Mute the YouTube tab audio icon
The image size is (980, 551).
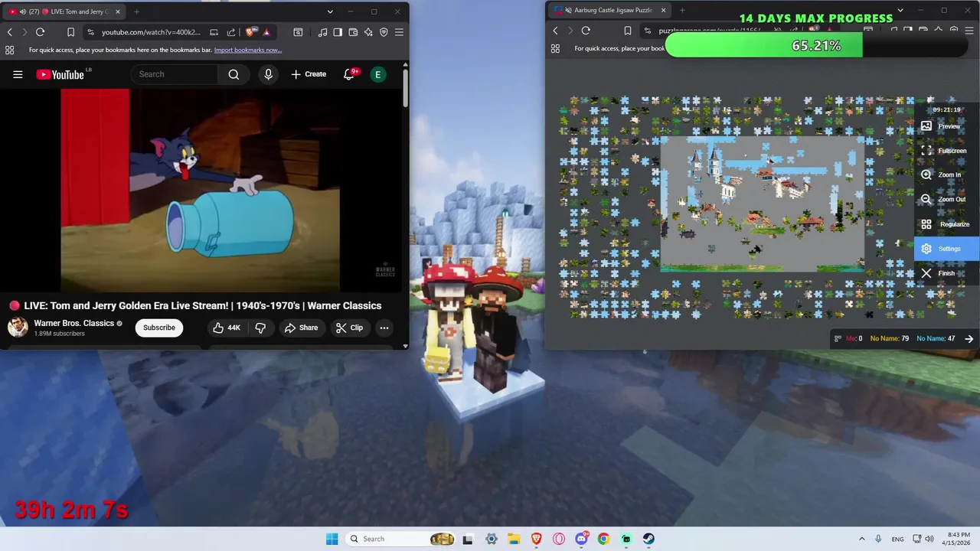[23, 11]
